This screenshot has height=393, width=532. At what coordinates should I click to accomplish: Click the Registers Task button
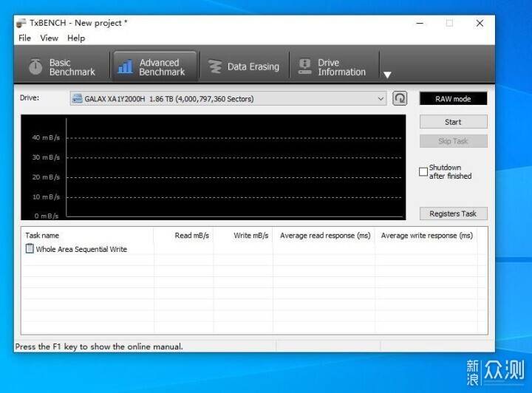pyautogui.click(x=453, y=213)
